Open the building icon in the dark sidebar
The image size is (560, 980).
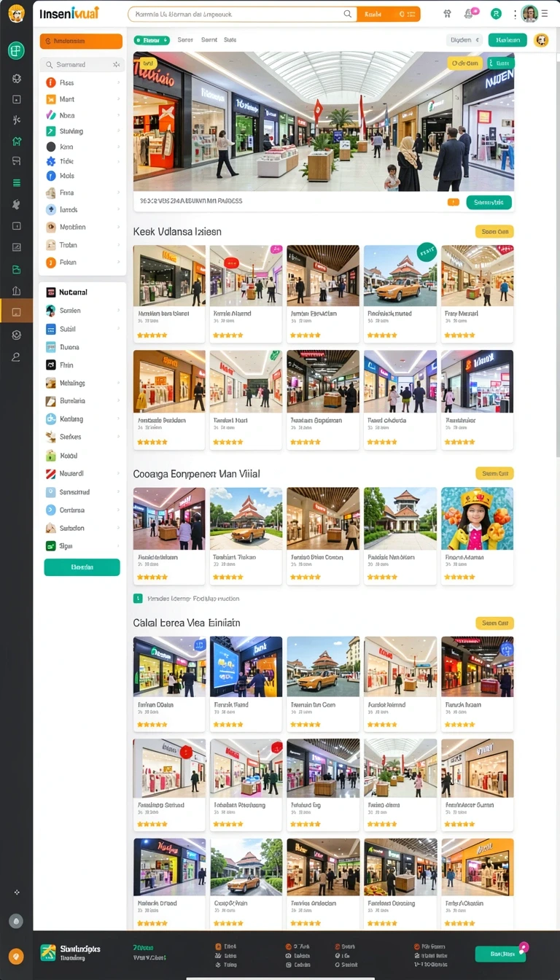click(17, 291)
